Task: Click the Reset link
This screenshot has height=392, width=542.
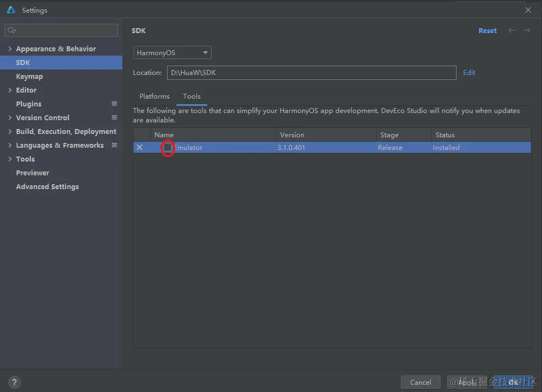Action: point(487,30)
